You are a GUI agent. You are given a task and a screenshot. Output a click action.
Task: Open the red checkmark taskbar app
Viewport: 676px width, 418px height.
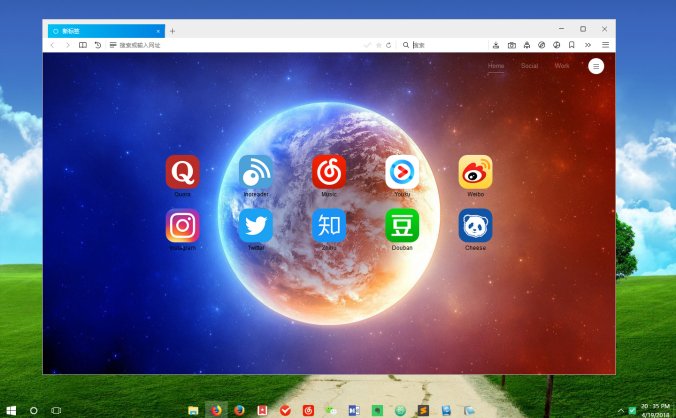click(x=285, y=410)
